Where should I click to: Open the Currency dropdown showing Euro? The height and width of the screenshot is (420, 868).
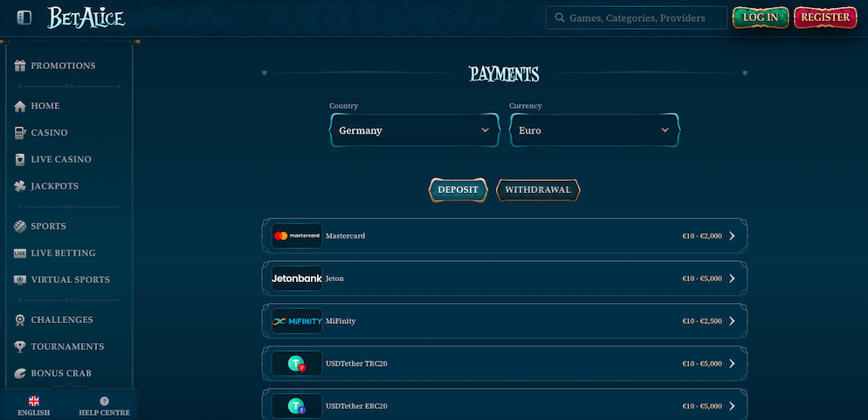click(595, 130)
